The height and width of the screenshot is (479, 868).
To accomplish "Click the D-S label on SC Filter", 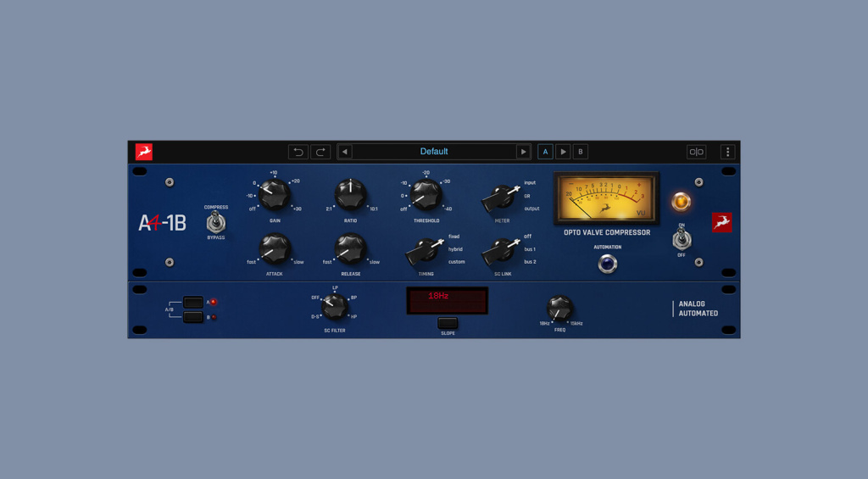I will pyautogui.click(x=315, y=317).
